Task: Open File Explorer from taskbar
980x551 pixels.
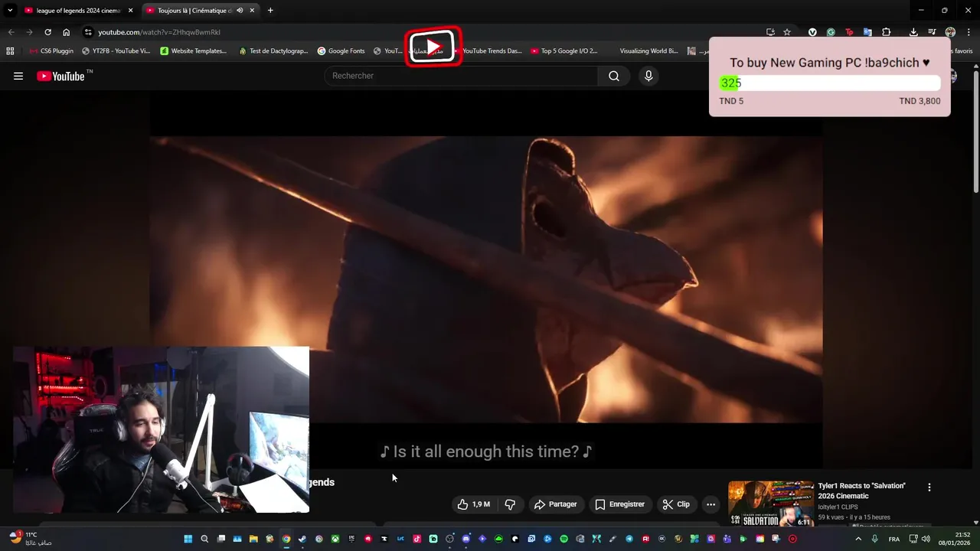Action: (x=253, y=539)
